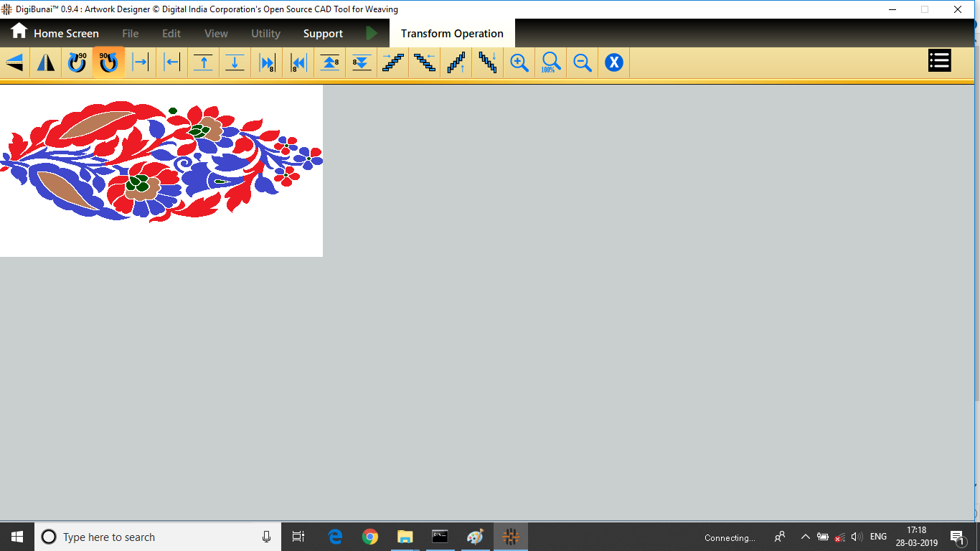Open the Support menu
Viewport: 980px width, 551px height.
(x=323, y=34)
